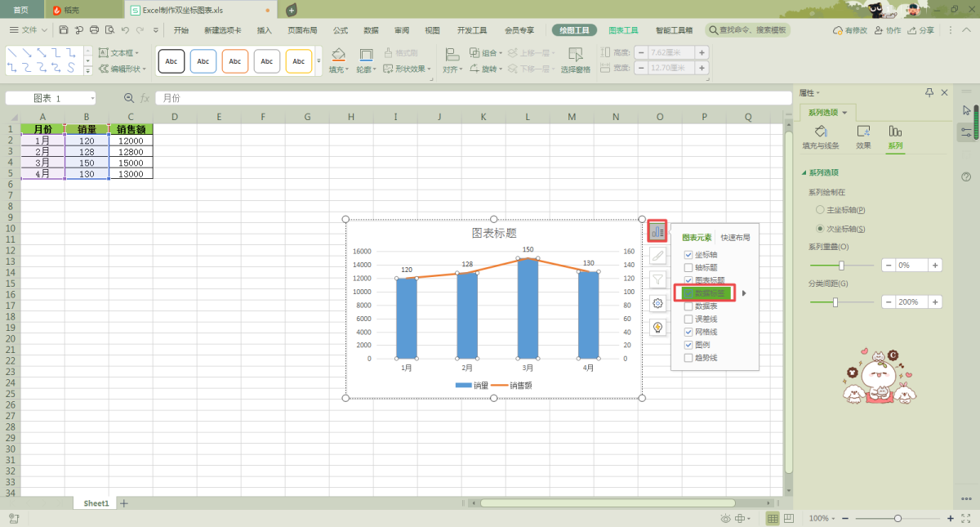Click the print icon in quick toolbar
The width and height of the screenshot is (980, 527).
[94, 30]
